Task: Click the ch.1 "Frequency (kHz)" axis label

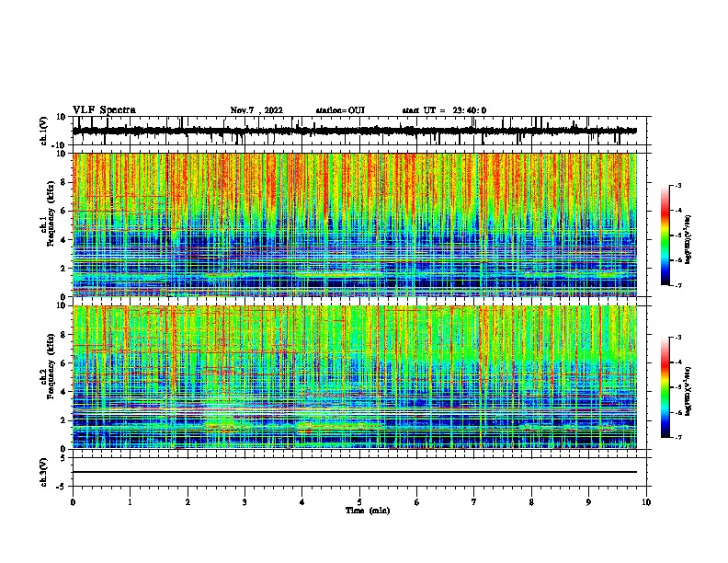Action: pos(51,213)
